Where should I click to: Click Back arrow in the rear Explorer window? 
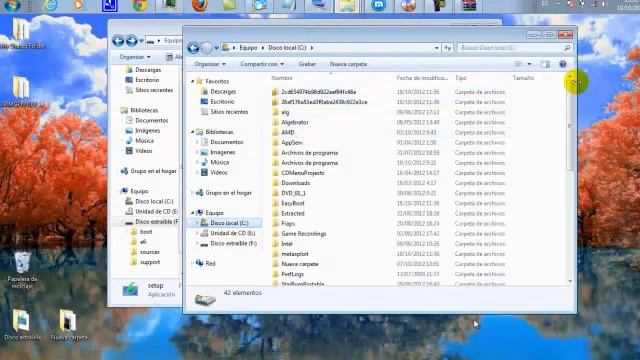pos(118,40)
